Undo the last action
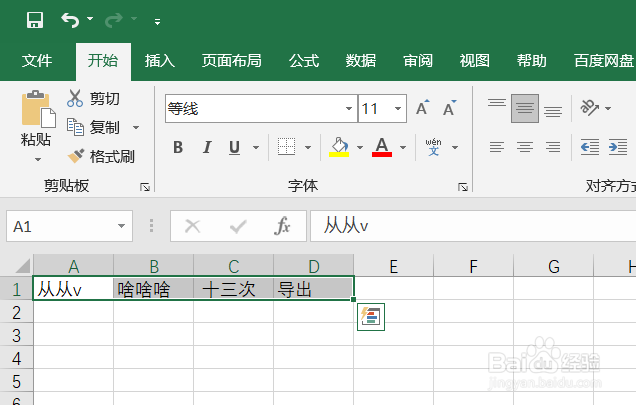636x405 pixels. click(x=70, y=20)
